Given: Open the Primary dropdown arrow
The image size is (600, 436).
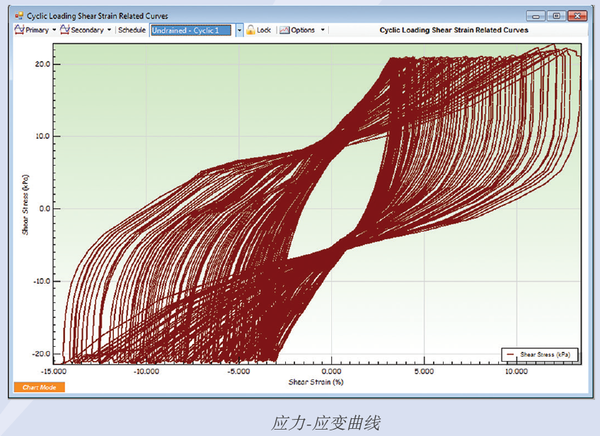Looking at the screenshot, I should pyautogui.click(x=54, y=30).
